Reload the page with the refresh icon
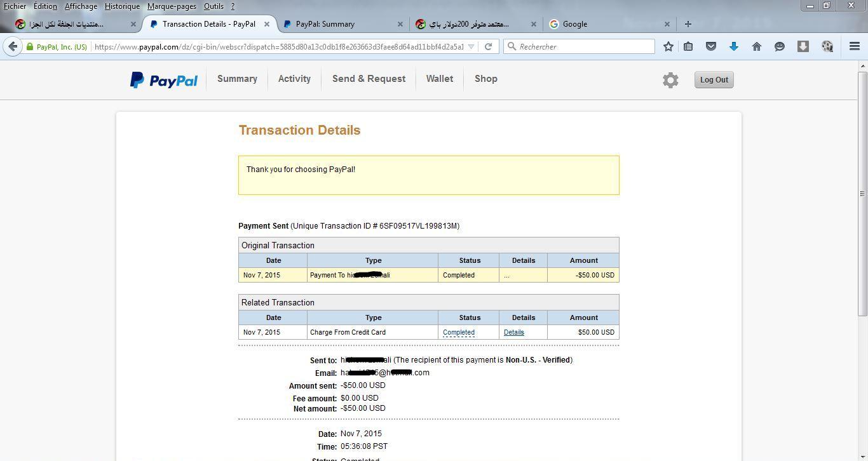Viewport: 868px width, 461px height. [x=488, y=46]
